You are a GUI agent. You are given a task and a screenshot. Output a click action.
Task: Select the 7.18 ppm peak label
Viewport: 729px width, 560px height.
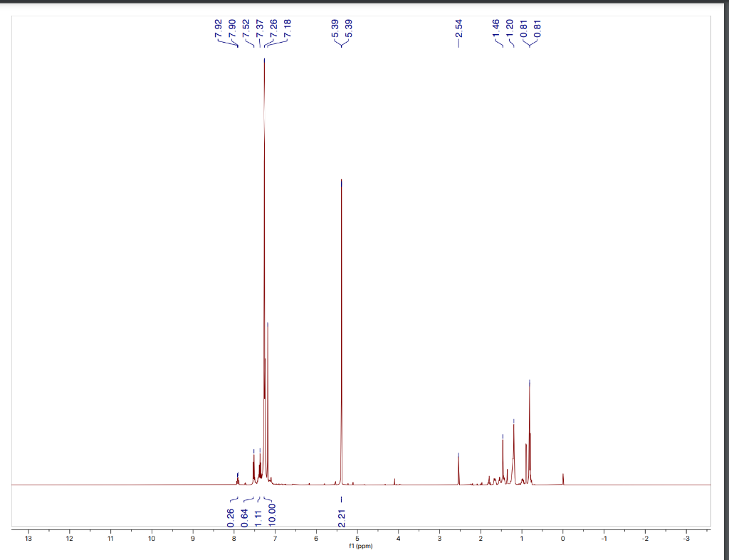point(287,28)
